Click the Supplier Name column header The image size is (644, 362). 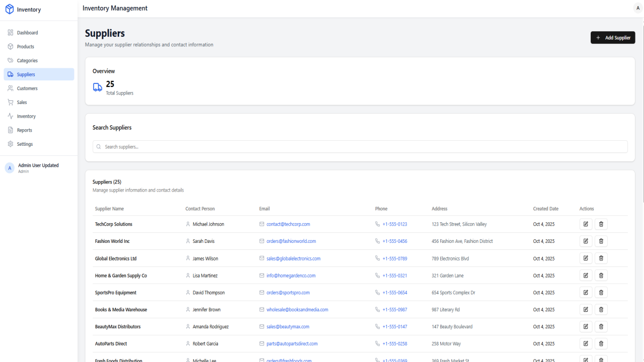coord(109,209)
